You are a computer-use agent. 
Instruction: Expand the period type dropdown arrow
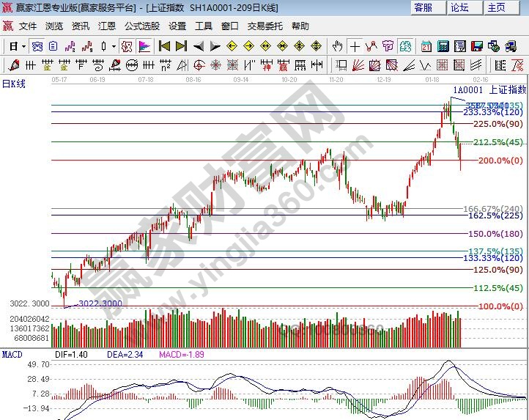pos(24,46)
